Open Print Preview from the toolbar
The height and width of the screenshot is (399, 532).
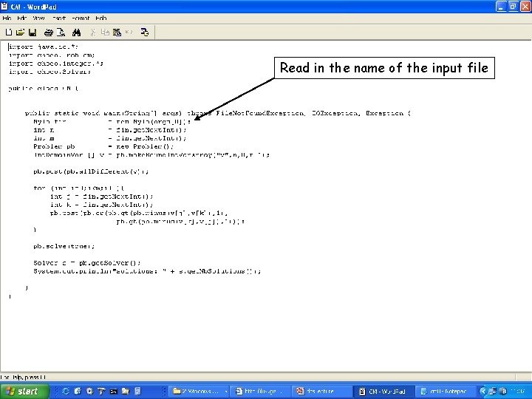coord(61,33)
